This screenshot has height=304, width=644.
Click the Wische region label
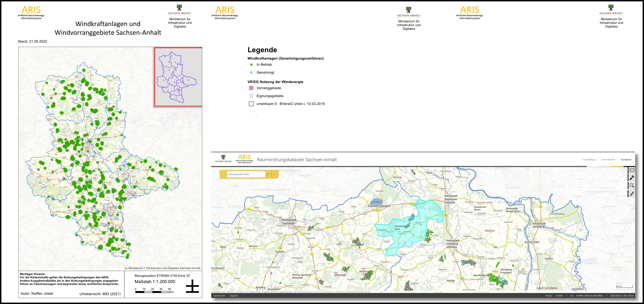(x=489, y=231)
